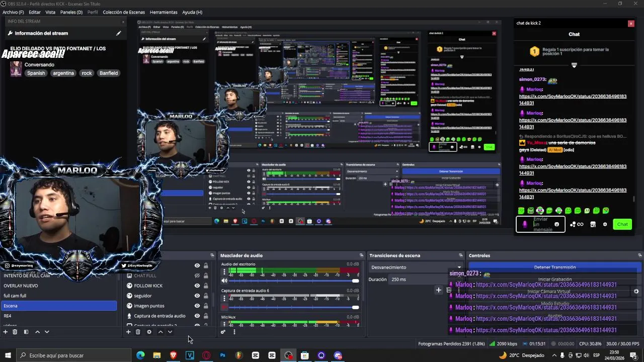Unlock the FOLLOW KICK source
This screenshot has height=362, width=644.
[206, 286]
